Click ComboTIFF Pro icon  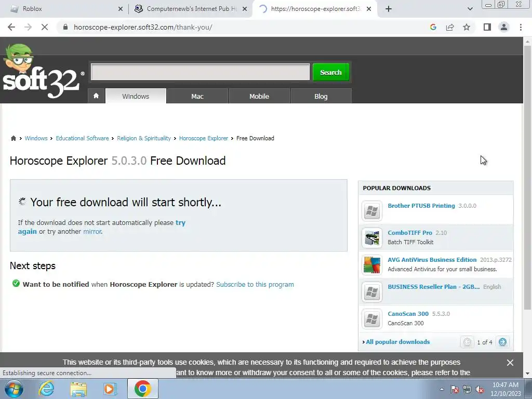372,238
